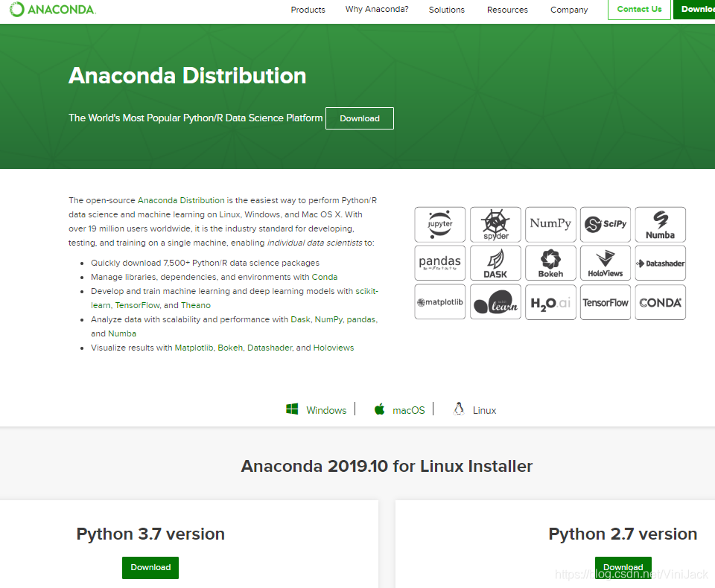Switch to the Linux installer tab
Viewport: 715px width, 588px height.
(x=474, y=410)
